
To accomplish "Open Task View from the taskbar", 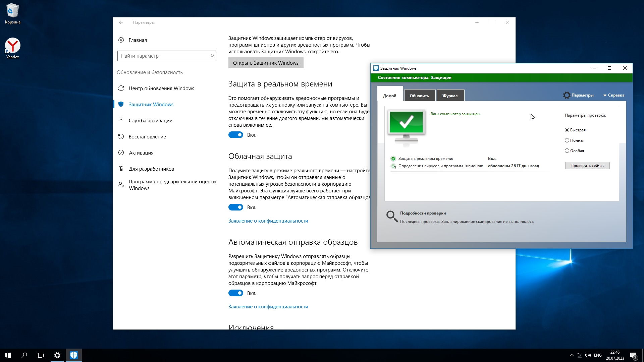I will 40,355.
